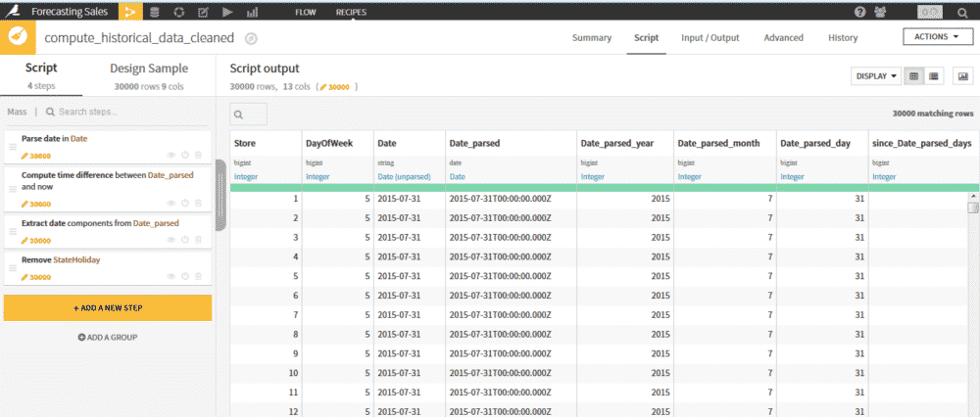This screenshot has height=417, width=980.
Task: Open the help question mark icon
Action: [x=860, y=12]
